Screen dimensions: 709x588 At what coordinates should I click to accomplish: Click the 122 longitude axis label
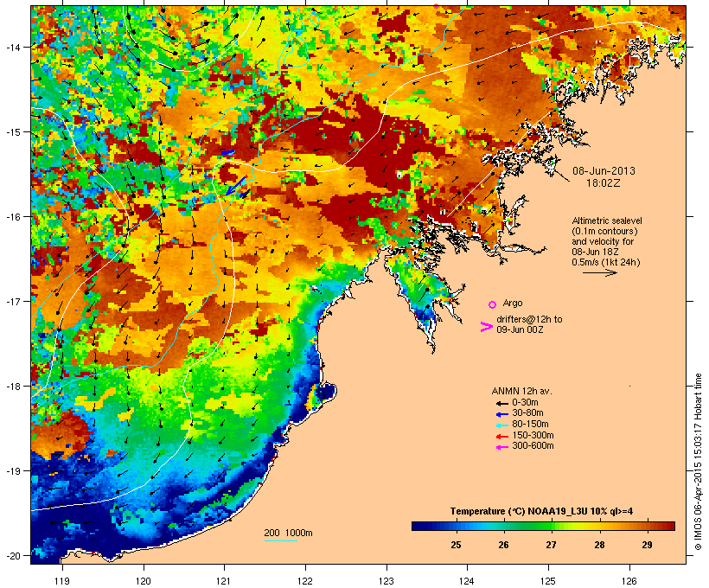[305, 581]
